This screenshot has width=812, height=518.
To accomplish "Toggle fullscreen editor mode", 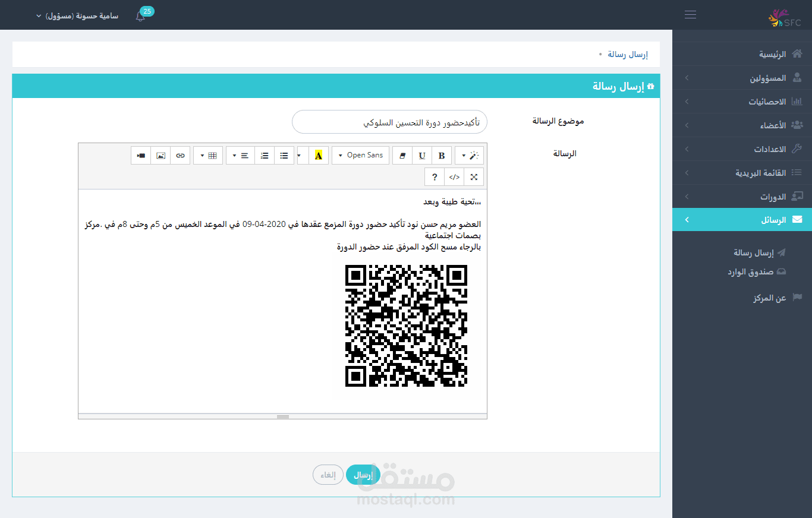I will [474, 176].
